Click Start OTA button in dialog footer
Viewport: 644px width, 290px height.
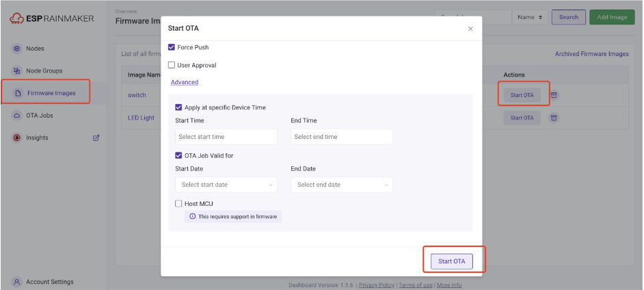(452, 261)
